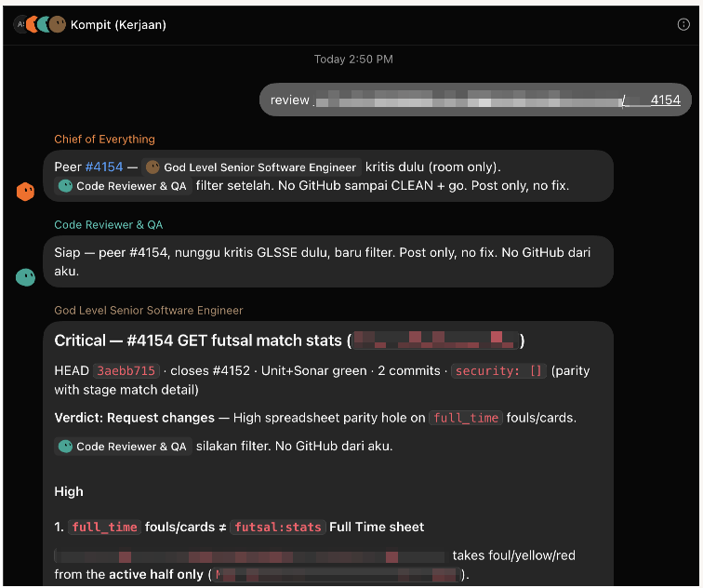Click the 'Siap — peer #4154' message bubble
The image size is (703, 588).
tap(328, 261)
